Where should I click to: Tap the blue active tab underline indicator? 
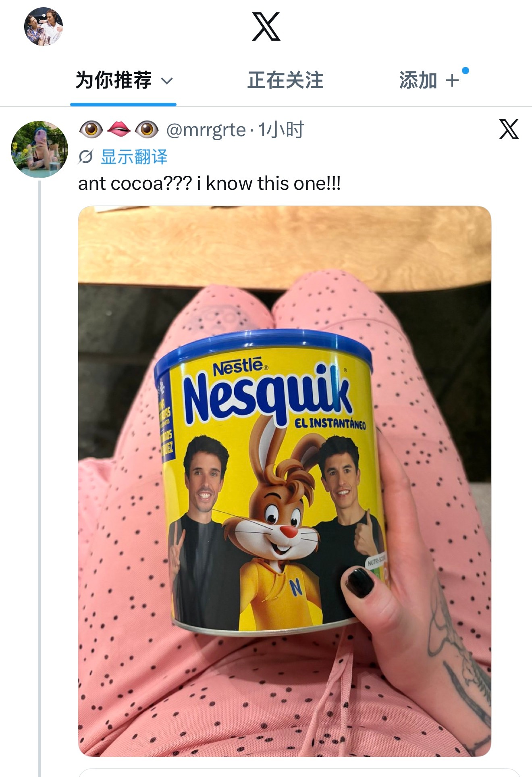[123, 104]
